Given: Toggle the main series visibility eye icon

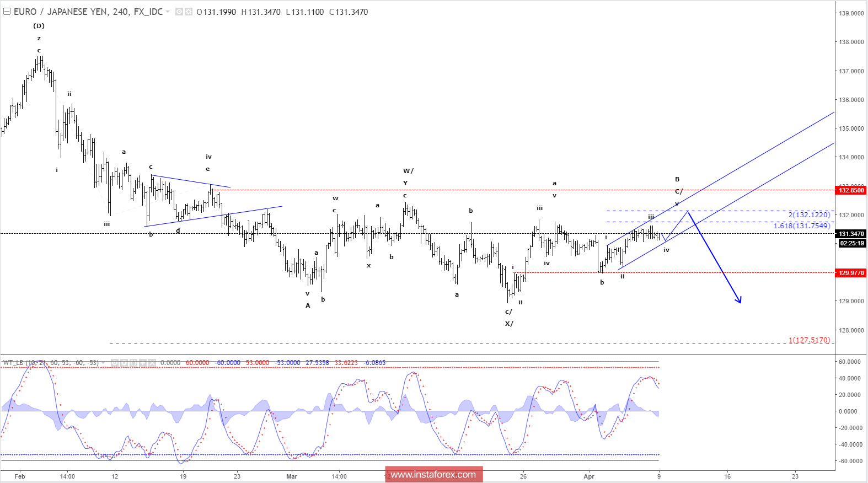Looking at the screenshot, I should [179, 12].
